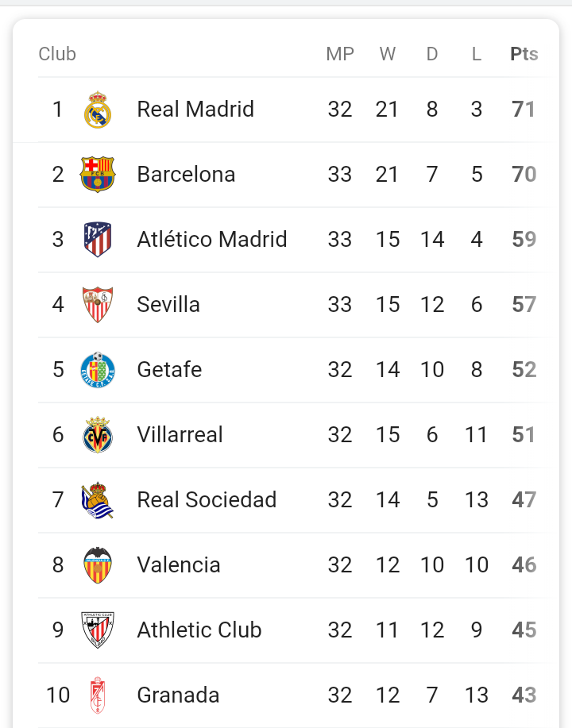
Task: Click Real Madrid's 71 points value
Action: pos(524,110)
